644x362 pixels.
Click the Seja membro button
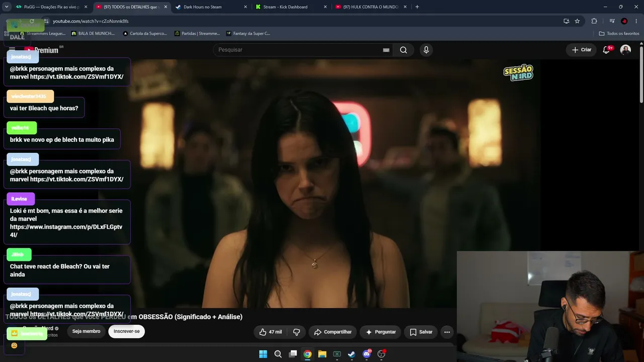point(86,331)
